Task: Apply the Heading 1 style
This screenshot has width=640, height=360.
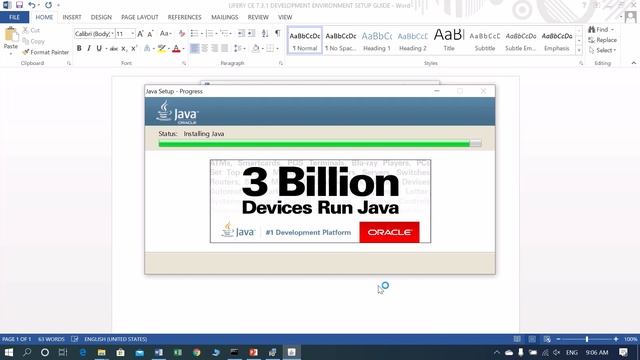Action: [377, 40]
